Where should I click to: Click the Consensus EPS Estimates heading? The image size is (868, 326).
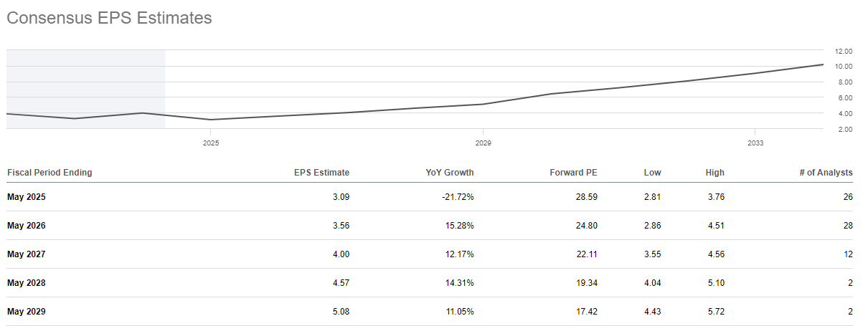[109, 18]
